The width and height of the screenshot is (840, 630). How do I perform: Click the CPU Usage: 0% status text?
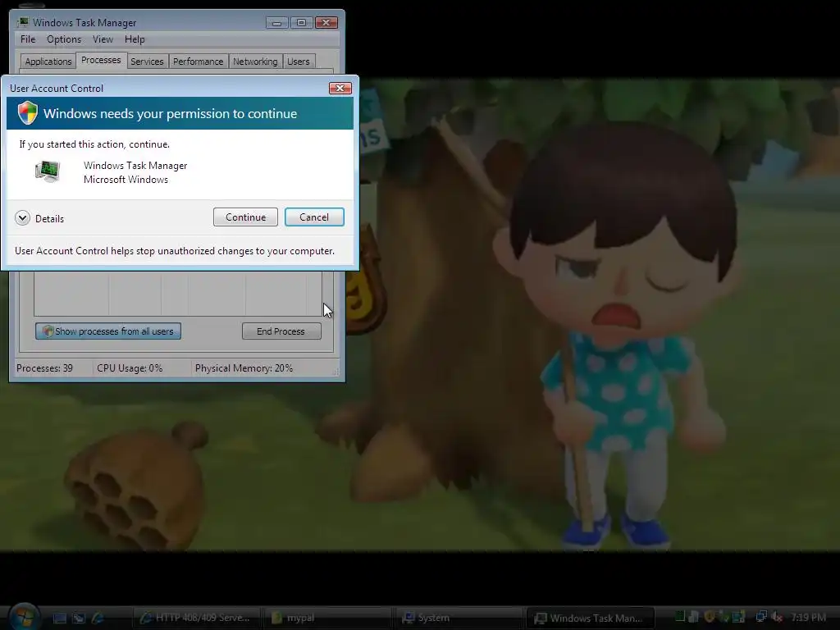(130, 368)
